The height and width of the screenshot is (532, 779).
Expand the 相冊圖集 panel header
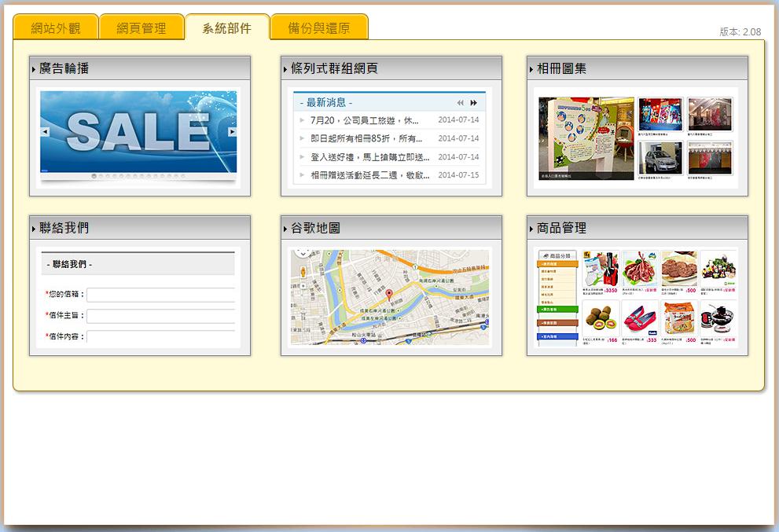point(637,68)
